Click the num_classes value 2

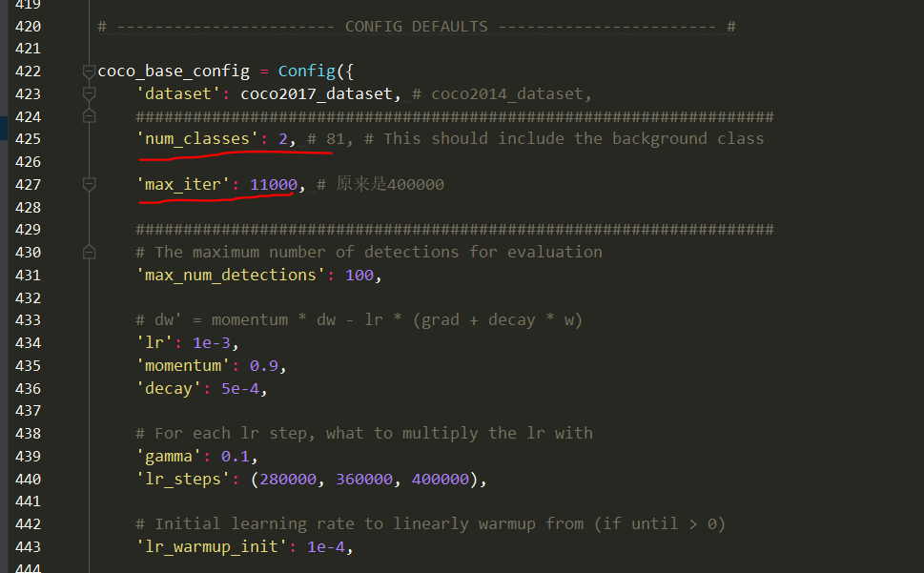point(283,139)
